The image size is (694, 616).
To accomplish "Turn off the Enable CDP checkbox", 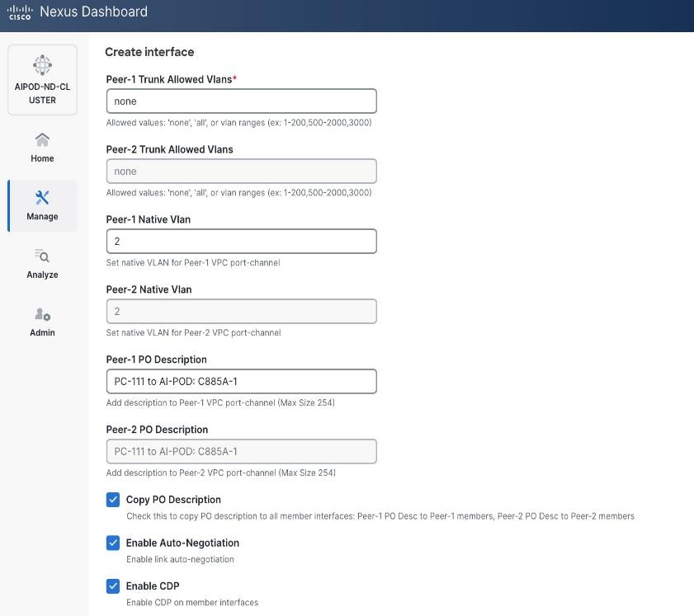I will click(x=113, y=585).
